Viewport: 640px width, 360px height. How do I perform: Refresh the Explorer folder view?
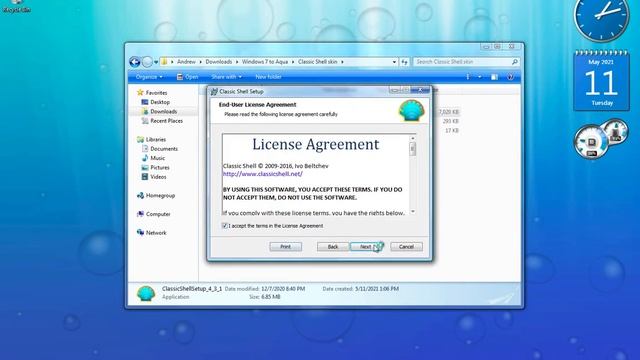(x=404, y=62)
